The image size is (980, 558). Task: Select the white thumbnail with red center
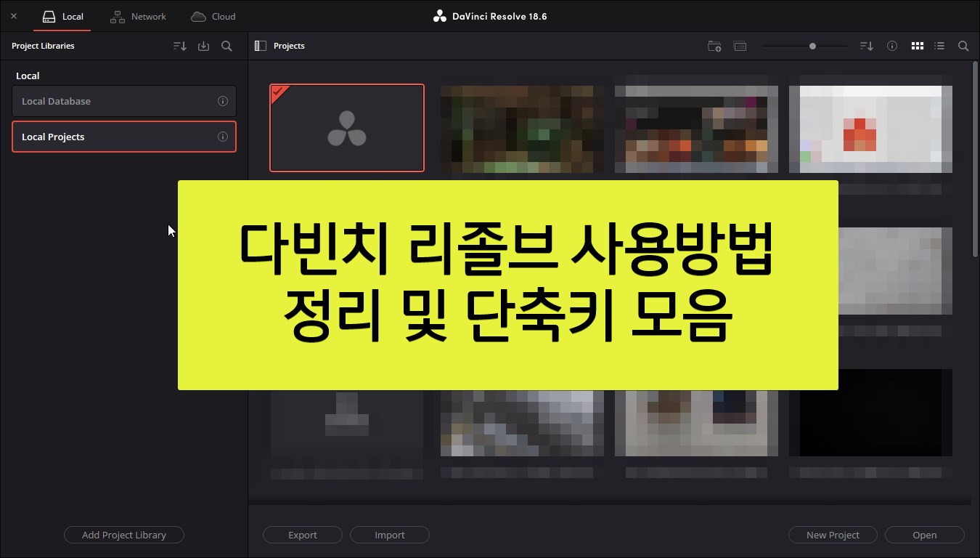[870, 129]
